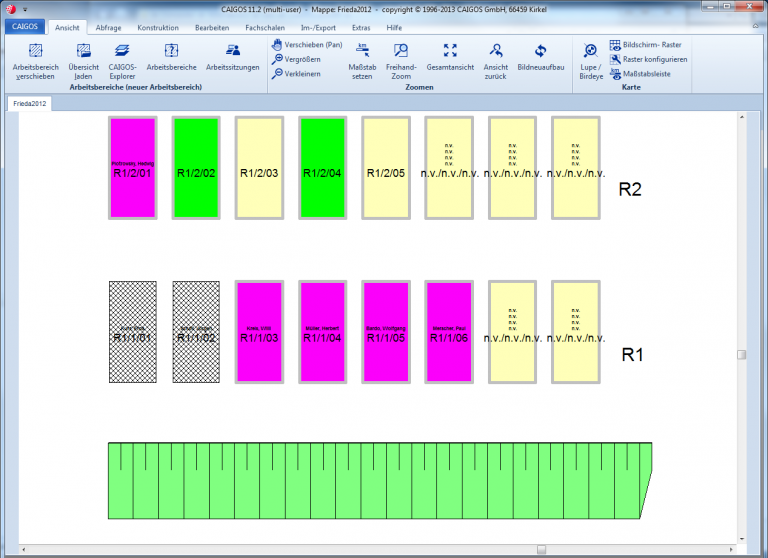
Task: Click Übersicht laden icon
Action: click(84, 52)
